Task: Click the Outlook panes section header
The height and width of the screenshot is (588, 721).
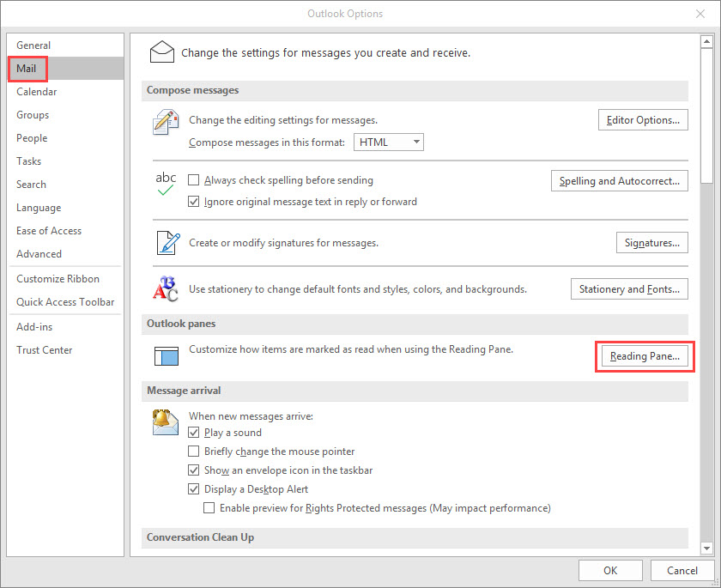Action: point(415,324)
